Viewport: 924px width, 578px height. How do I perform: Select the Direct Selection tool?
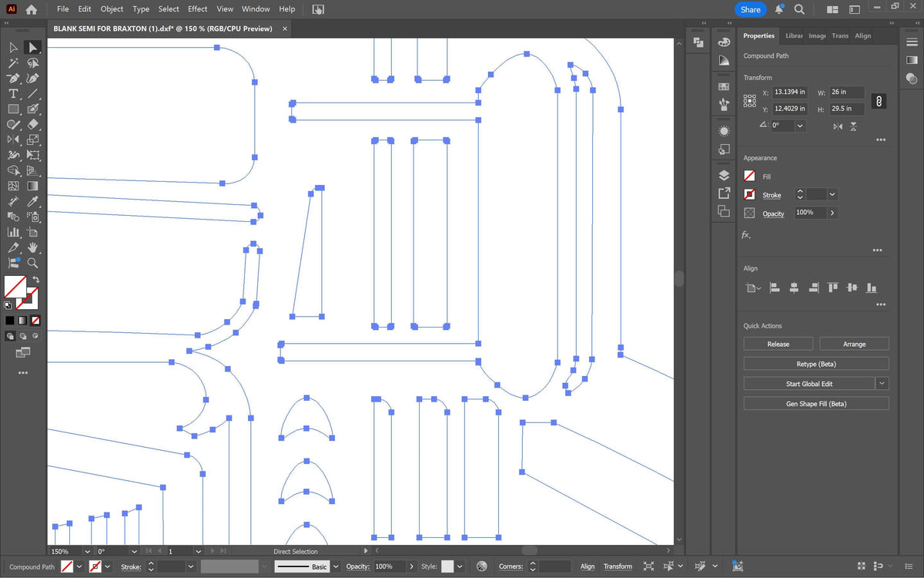tap(32, 48)
